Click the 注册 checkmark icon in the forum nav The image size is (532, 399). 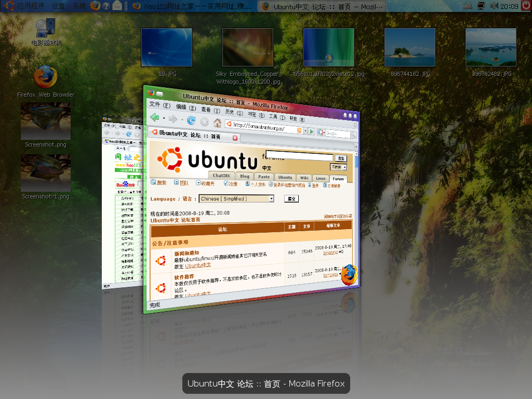tap(226, 183)
